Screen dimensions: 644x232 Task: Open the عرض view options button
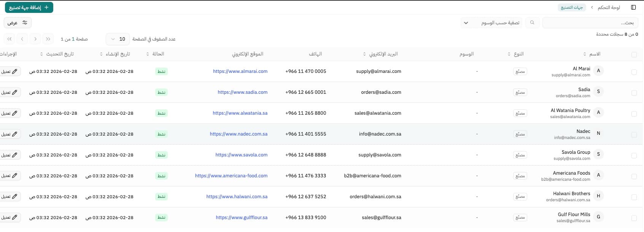click(x=17, y=23)
